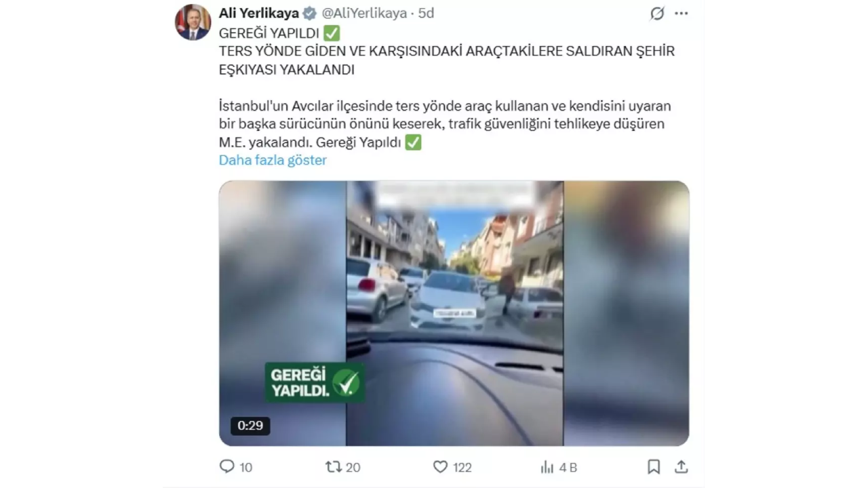The height and width of the screenshot is (488, 868).
Task: Bookmark this post
Action: coord(654,466)
